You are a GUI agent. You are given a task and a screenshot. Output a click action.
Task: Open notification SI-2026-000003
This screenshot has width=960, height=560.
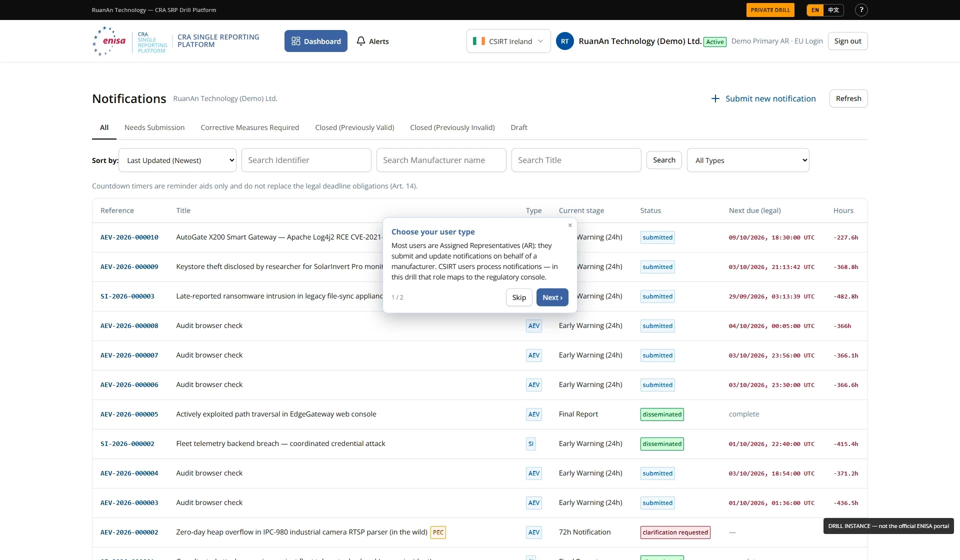tap(127, 296)
